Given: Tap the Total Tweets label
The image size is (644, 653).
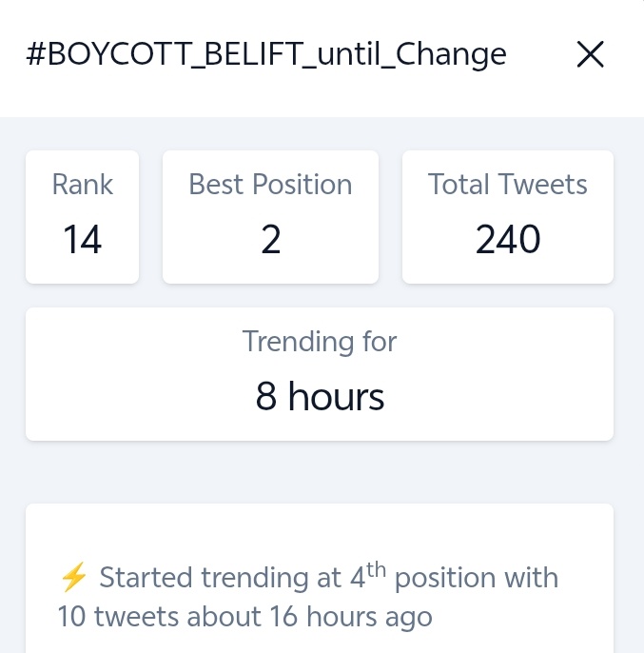Looking at the screenshot, I should (x=508, y=185).
